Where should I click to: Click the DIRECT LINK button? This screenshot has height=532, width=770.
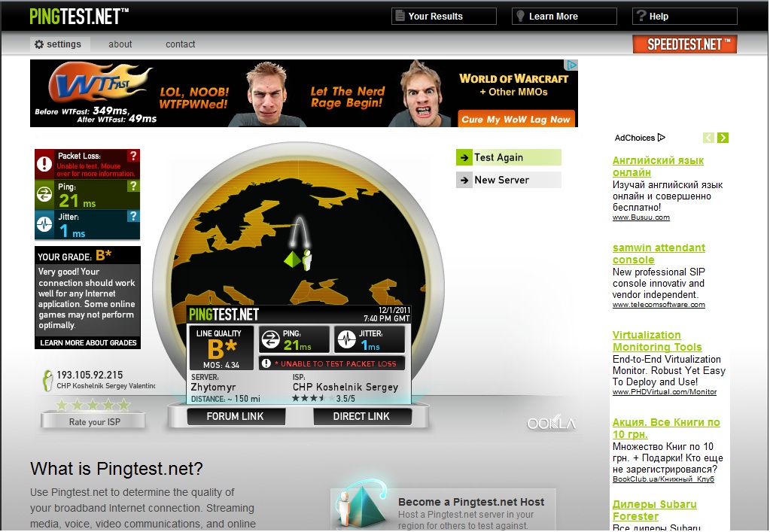(x=361, y=416)
